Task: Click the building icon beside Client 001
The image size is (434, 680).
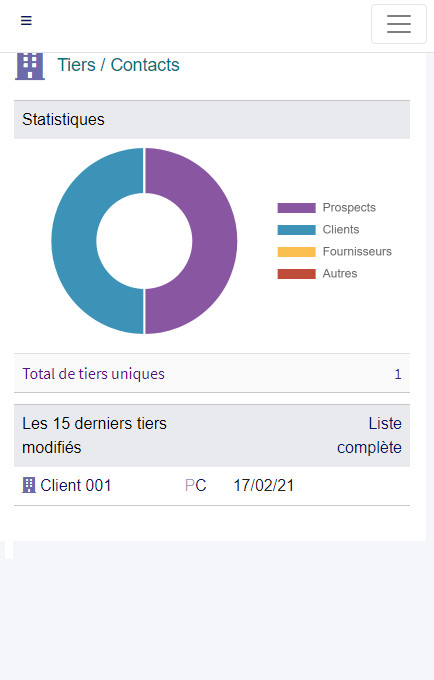Action: pyautogui.click(x=29, y=485)
